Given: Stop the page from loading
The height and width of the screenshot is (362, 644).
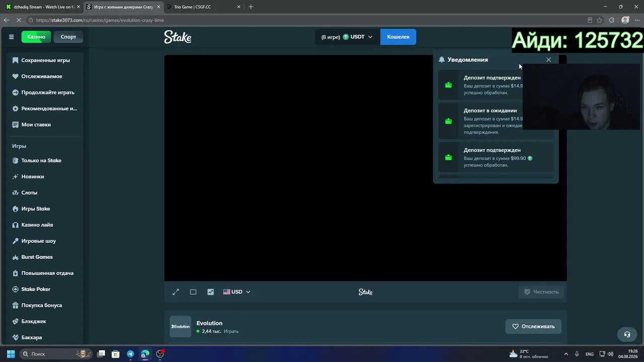Looking at the screenshot, I should click(x=19, y=20).
